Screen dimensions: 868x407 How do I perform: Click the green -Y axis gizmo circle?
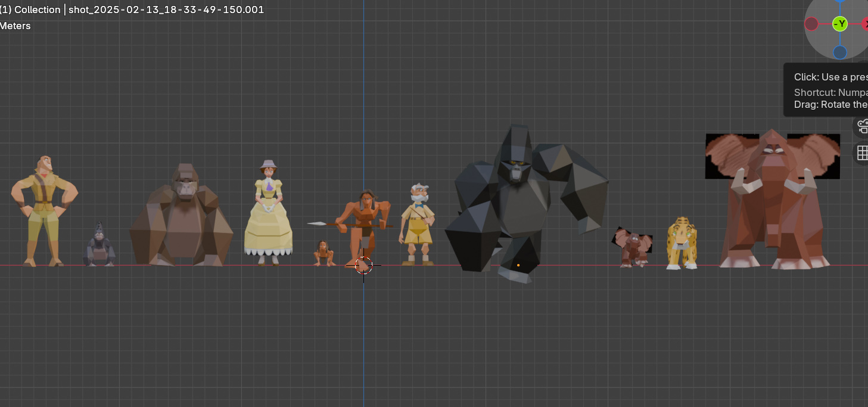pos(839,24)
